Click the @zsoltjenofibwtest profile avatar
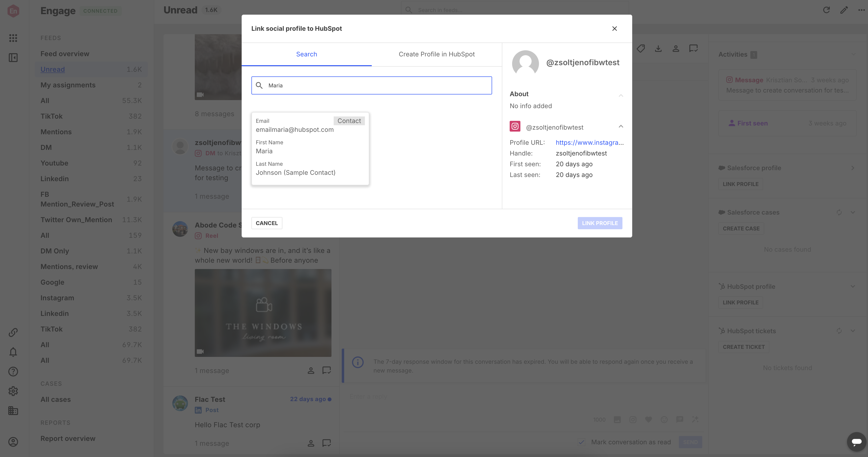The width and height of the screenshot is (868, 457). [525, 63]
